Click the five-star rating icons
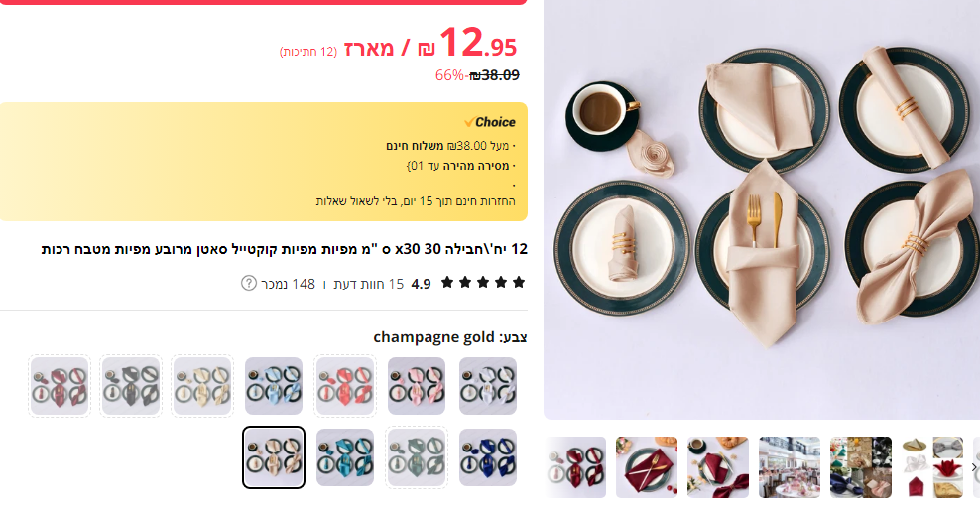Viewport: 980px width, 515px height. [483, 283]
